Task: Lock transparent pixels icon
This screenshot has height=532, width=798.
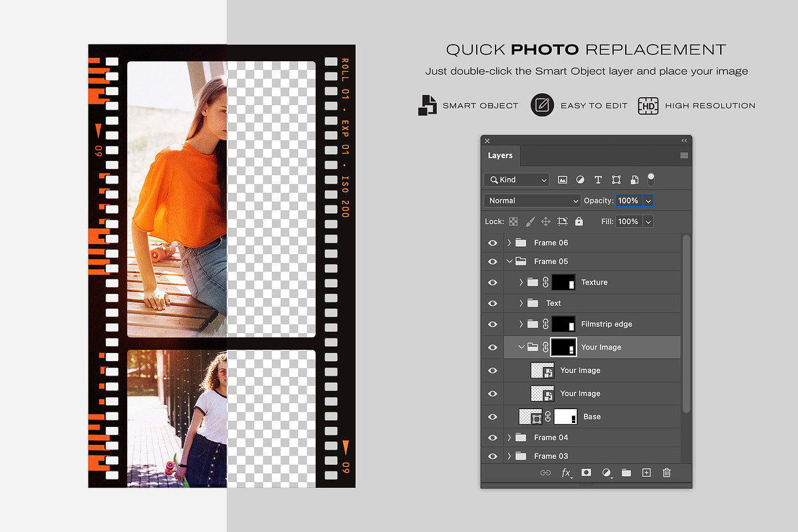Action: pyautogui.click(x=513, y=221)
